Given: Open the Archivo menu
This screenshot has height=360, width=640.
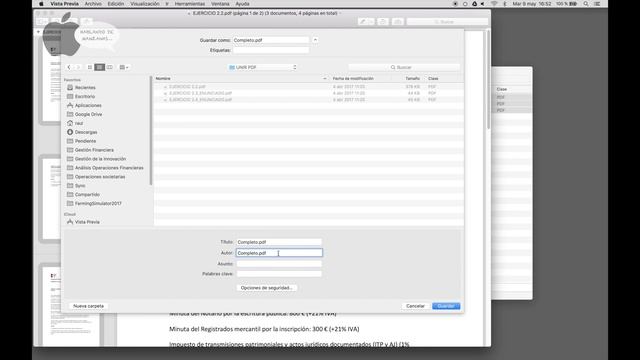Looking at the screenshot, I should point(93,4).
